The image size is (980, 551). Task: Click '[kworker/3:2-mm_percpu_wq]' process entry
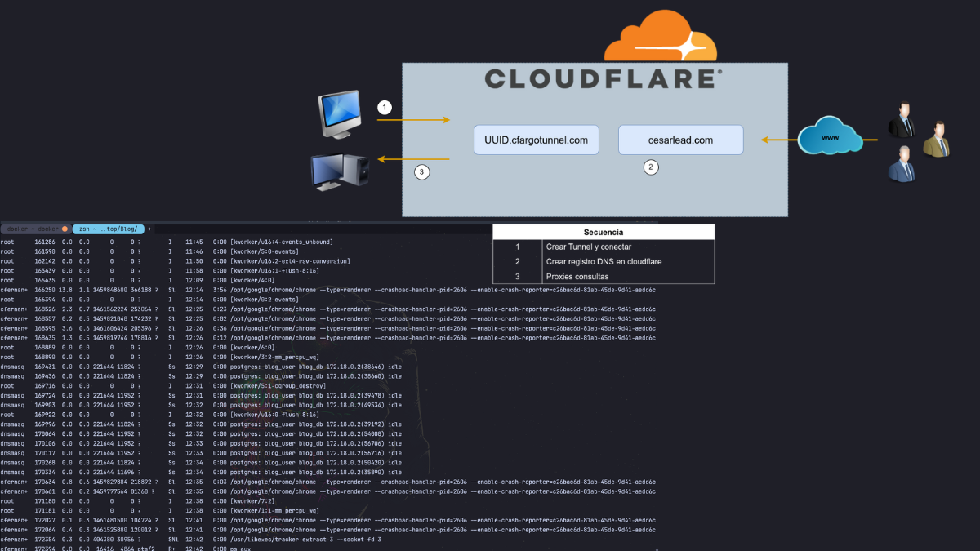273,357
